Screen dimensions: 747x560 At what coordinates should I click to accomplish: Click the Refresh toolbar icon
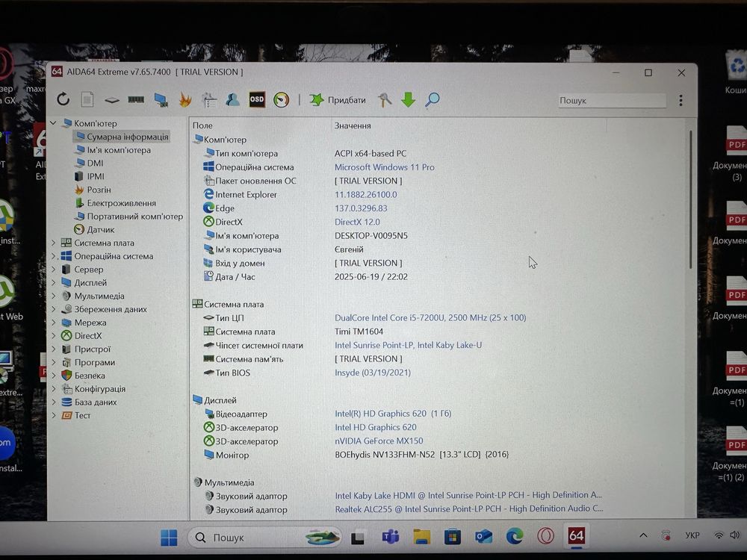coord(63,99)
